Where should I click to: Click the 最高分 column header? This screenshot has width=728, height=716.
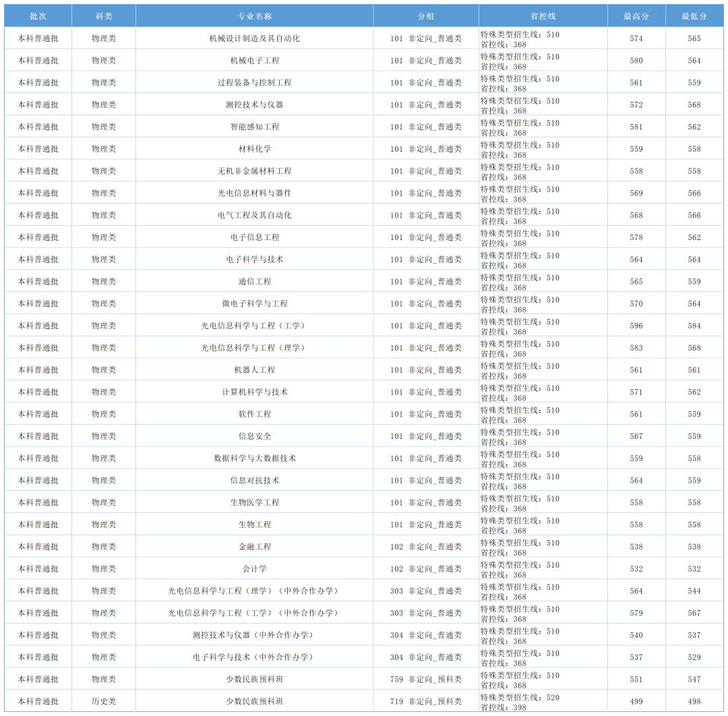point(636,16)
